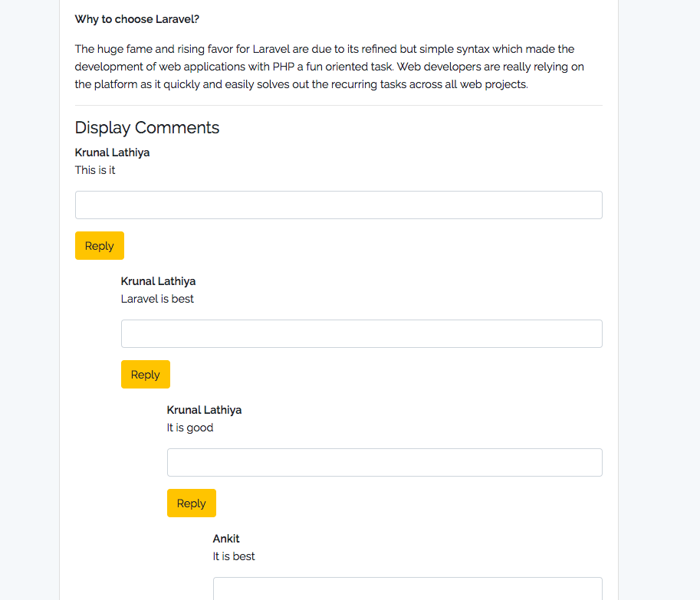Click the "Why to choose Laravel?" heading
700x600 pixels.
pyautogui.click(x=137, y=19)
